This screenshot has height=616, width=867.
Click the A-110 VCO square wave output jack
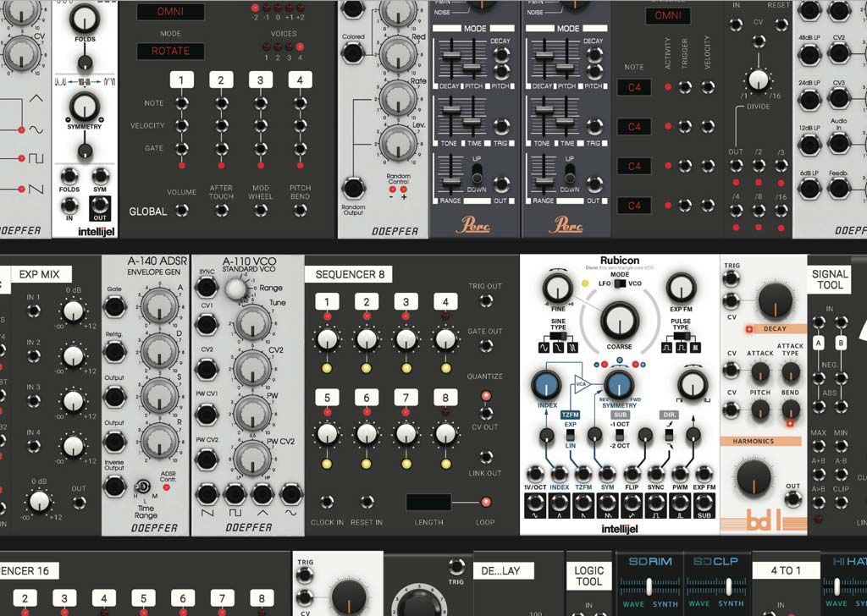click(235, 494)
